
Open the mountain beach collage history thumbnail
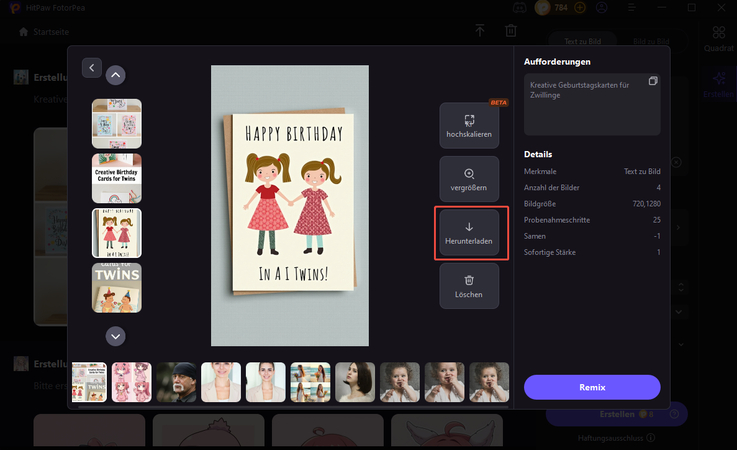coord(310,382)
